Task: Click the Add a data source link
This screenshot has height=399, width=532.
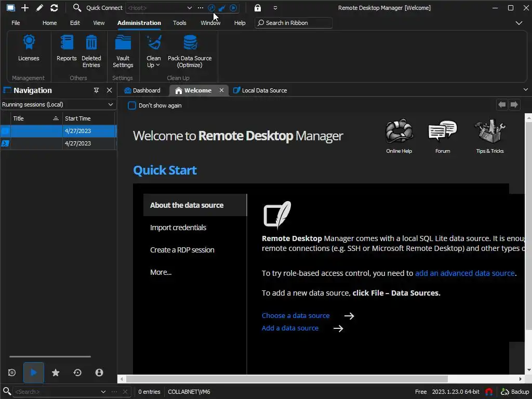Action: 290,328
